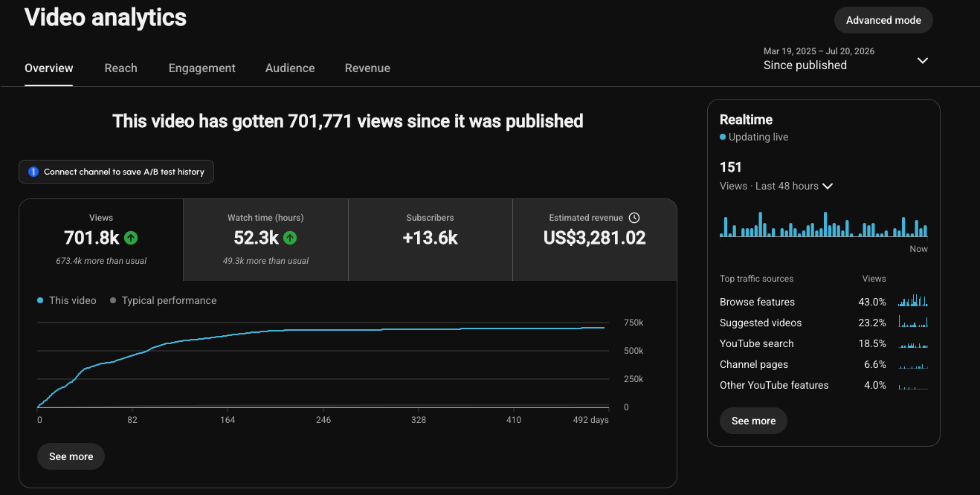Click the 701,771 views headline text
The height and width of the screenshot is (495, 980).
tap(348, 120)
